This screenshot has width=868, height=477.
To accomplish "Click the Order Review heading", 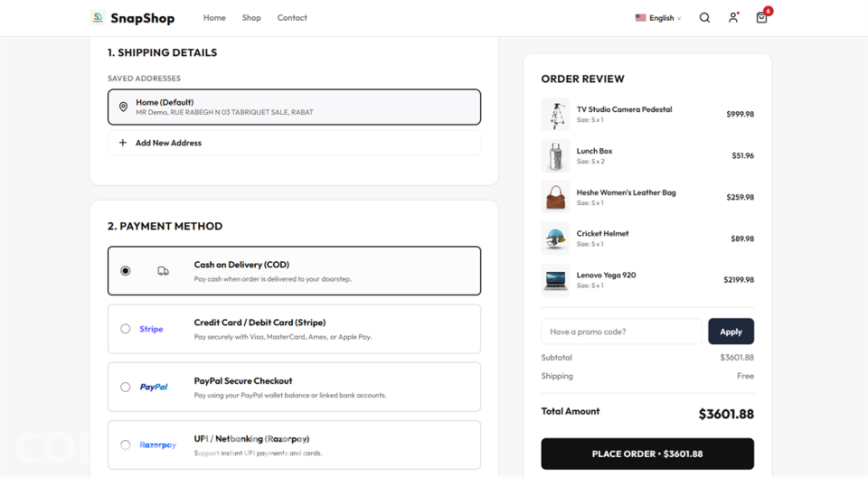I will coord(582,79).
